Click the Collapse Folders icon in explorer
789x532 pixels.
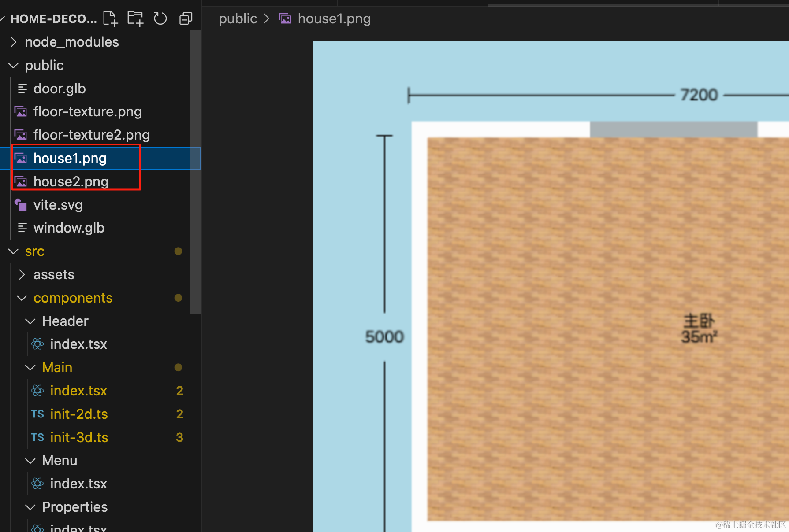coord(186,19)
